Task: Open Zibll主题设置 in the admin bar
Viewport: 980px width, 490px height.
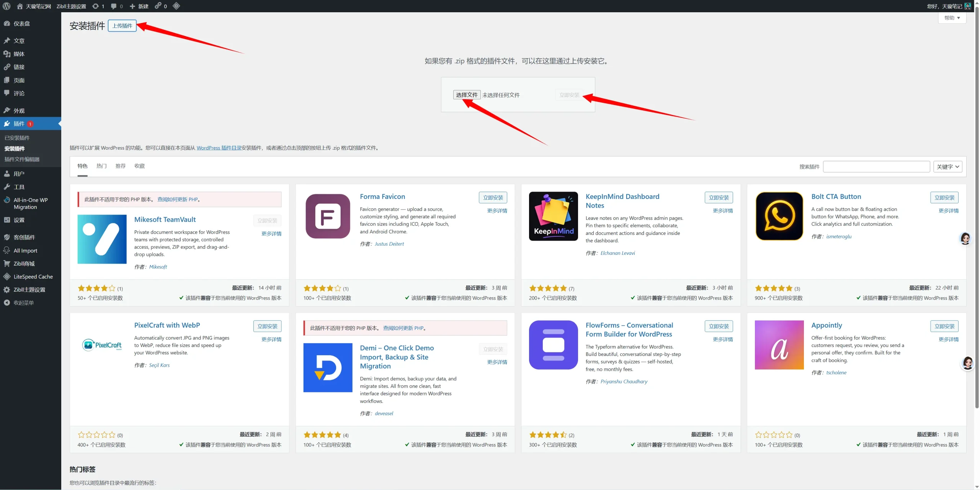Action: click(71, 6)
